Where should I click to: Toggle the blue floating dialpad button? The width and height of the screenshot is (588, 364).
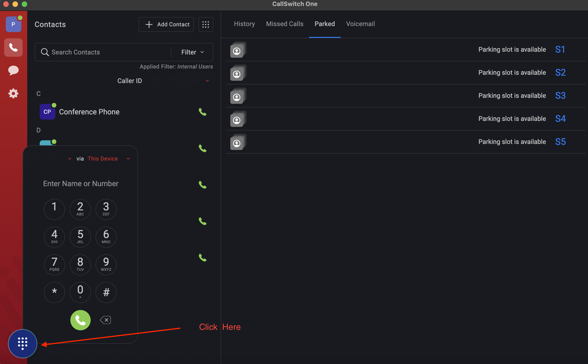23,343
